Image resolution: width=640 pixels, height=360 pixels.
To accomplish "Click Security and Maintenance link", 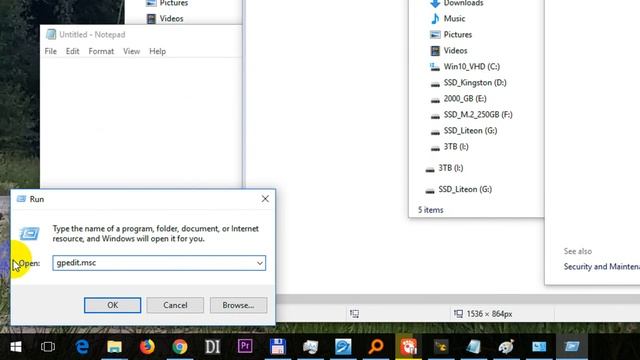I will coord(602,267).
